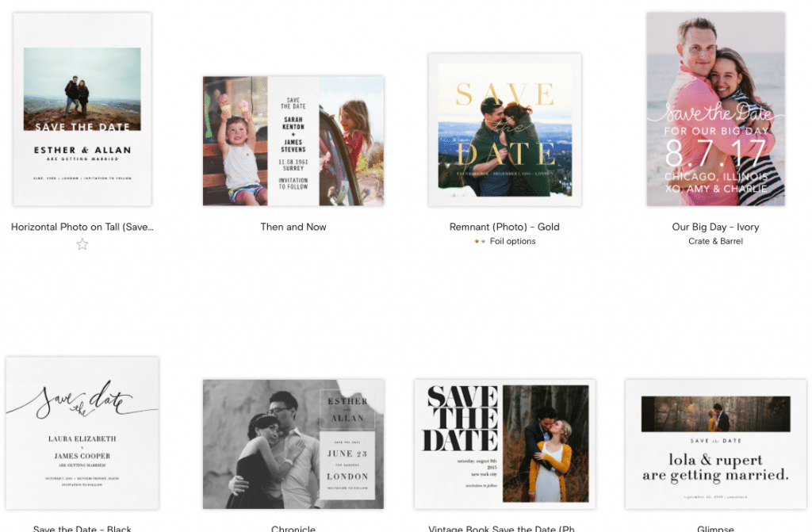This screenshot has width=812, height=532.
Task: Click the Then and Now title text
Action: point(293,227)
